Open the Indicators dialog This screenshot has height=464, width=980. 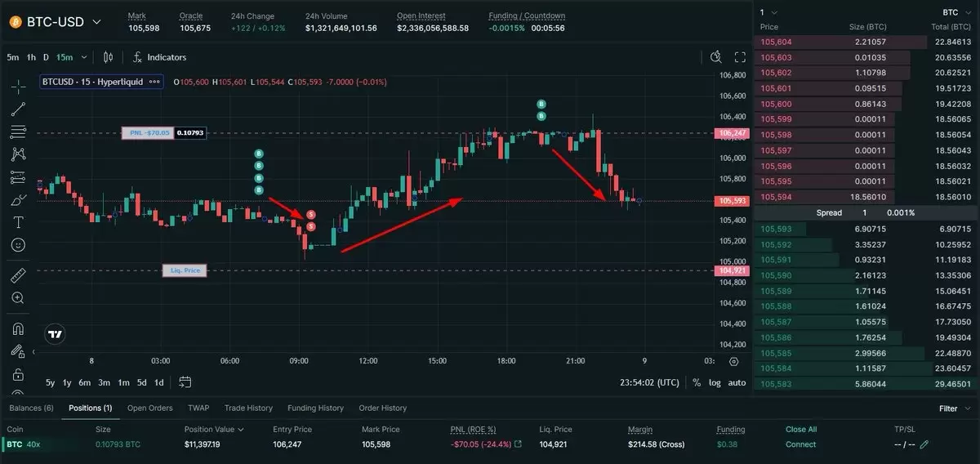pos(159,57)
